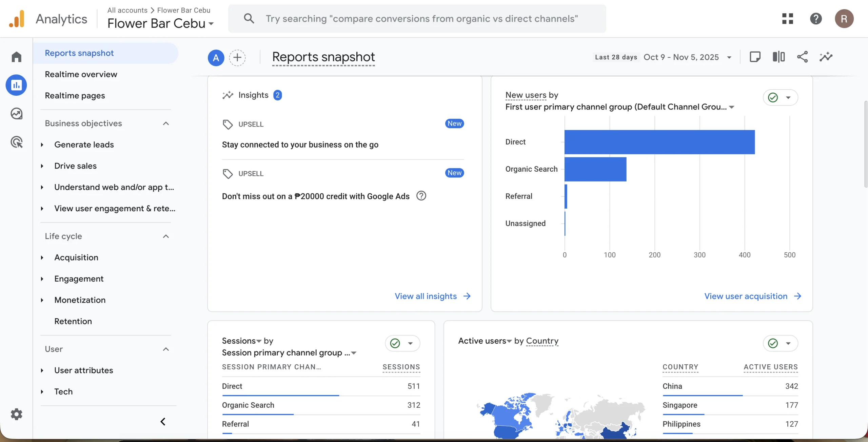
Task: Open the Home icon in left rail
Action: click(x=16, y=57)
